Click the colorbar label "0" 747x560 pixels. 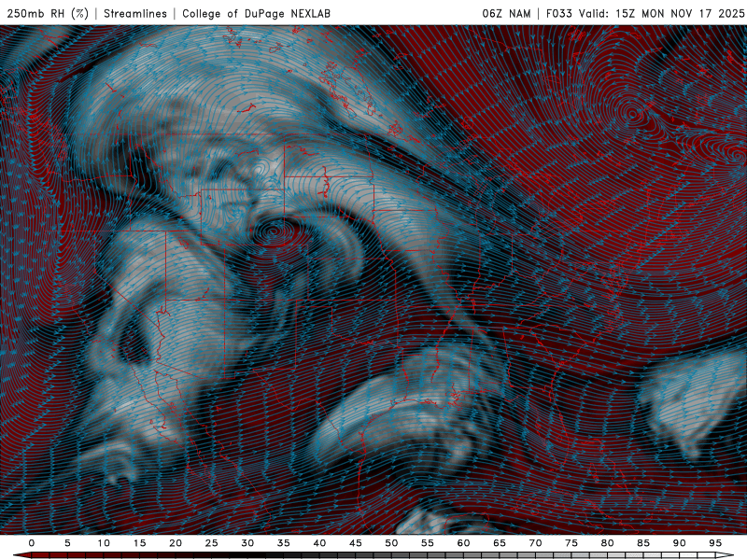pyautogui.click(x=32, y=543)
